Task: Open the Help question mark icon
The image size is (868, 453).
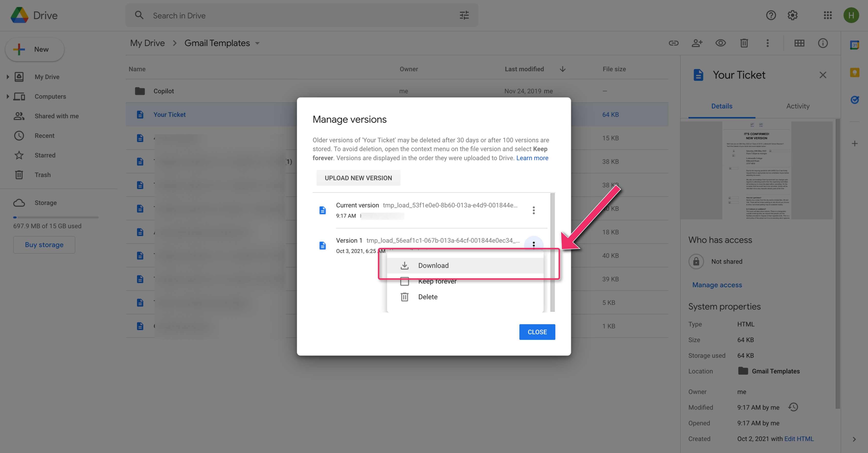Action: point(771,15)
